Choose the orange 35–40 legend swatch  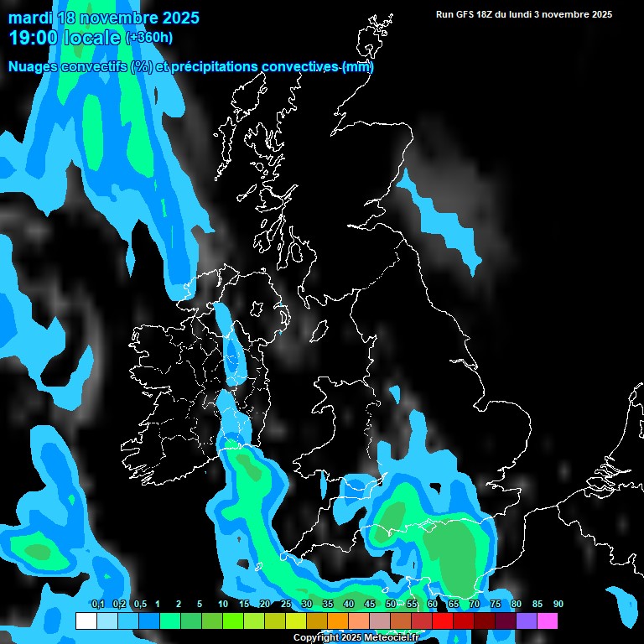338,621
